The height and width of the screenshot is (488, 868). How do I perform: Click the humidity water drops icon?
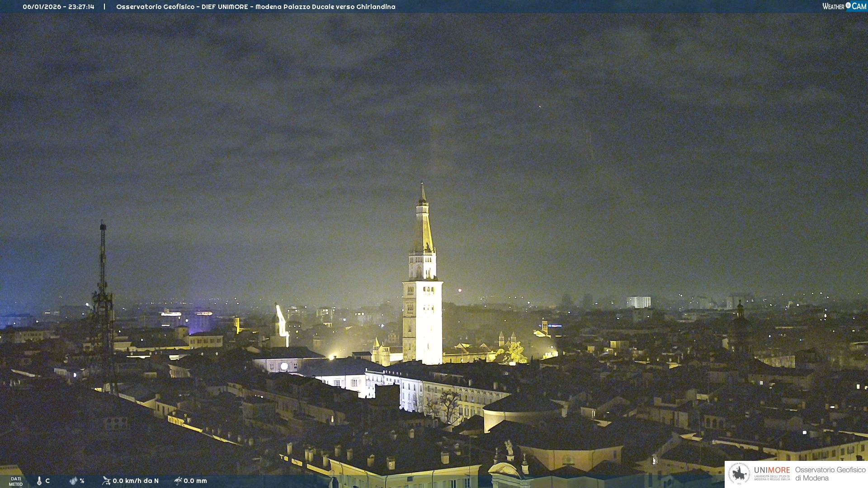73,481
